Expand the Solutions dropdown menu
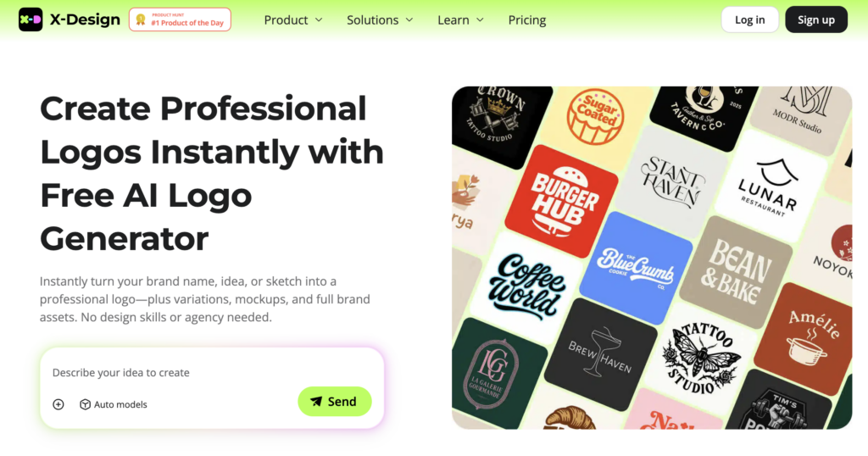868x456 pixels. tap(380, 20)
